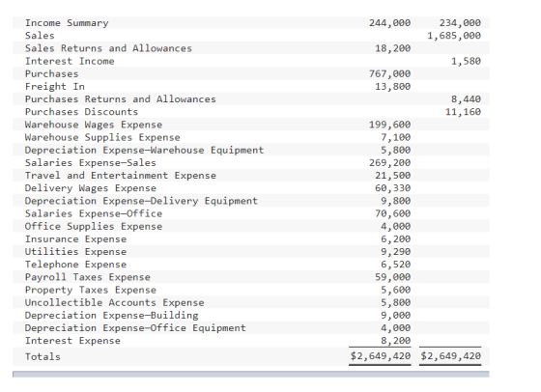
Task: Click the 'Sales' account label
Action: pos(40,36)
